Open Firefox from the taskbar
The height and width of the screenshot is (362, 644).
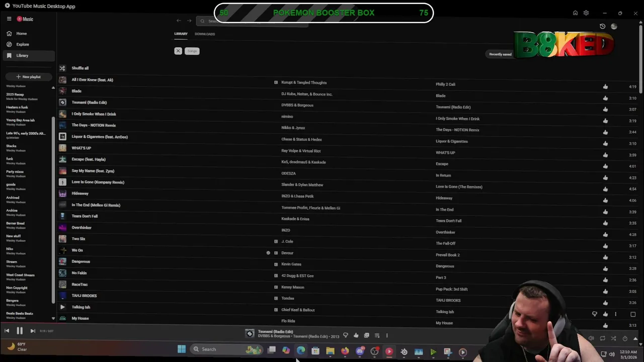tap(345, 351)
